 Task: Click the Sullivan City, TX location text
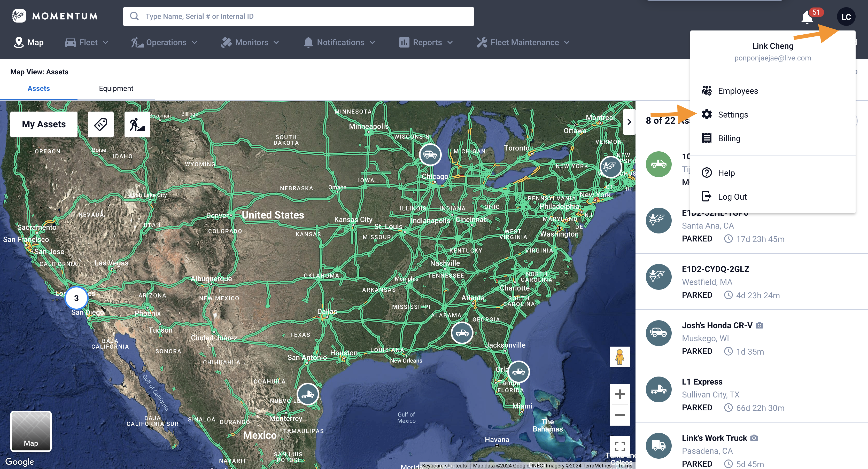[x=711, y=395]
